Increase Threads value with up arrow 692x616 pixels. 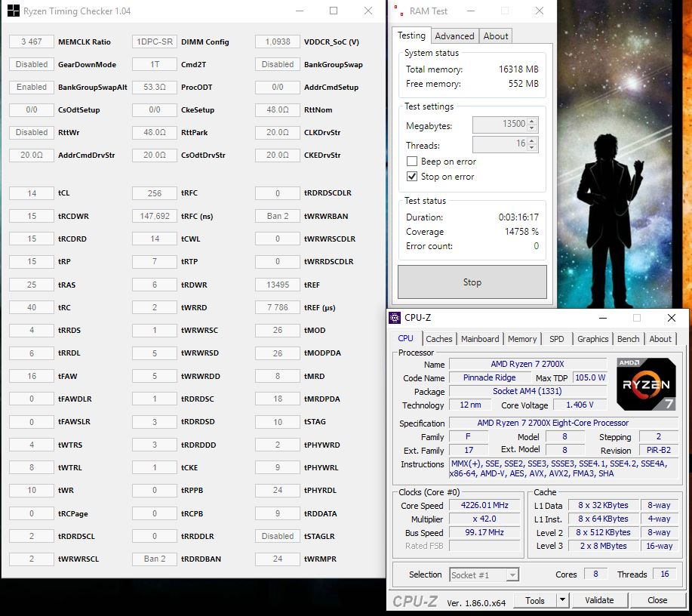point(532,141)
